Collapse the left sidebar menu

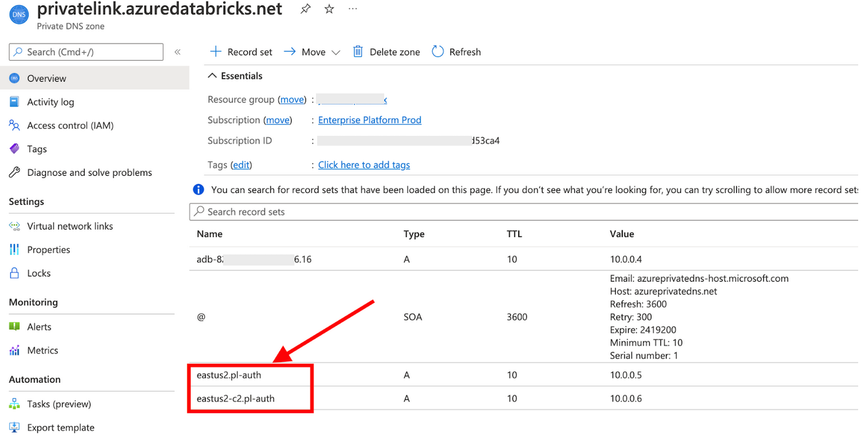pyautogui.click(x=177, y=52)
